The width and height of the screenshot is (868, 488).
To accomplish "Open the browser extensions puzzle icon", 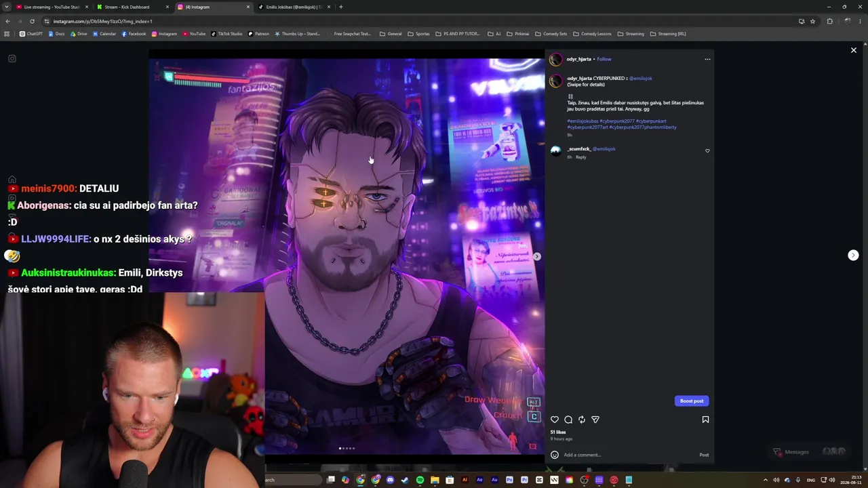I will [829, 21].
